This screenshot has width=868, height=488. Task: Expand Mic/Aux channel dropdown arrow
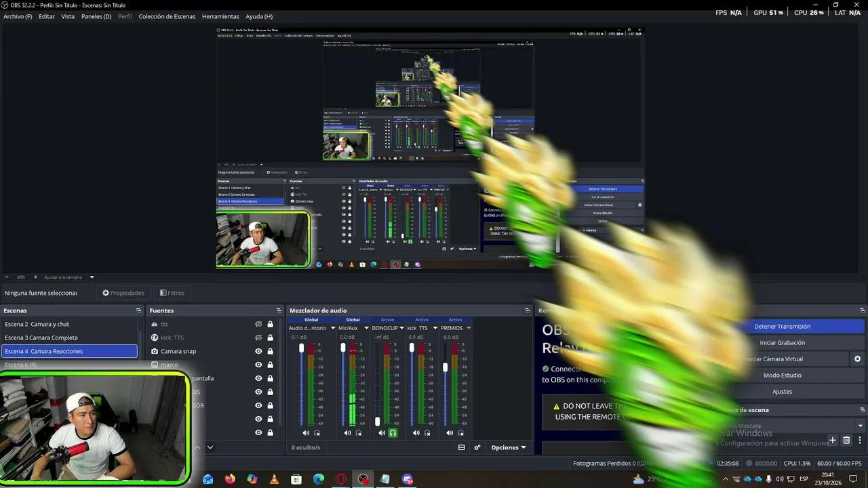366,328
